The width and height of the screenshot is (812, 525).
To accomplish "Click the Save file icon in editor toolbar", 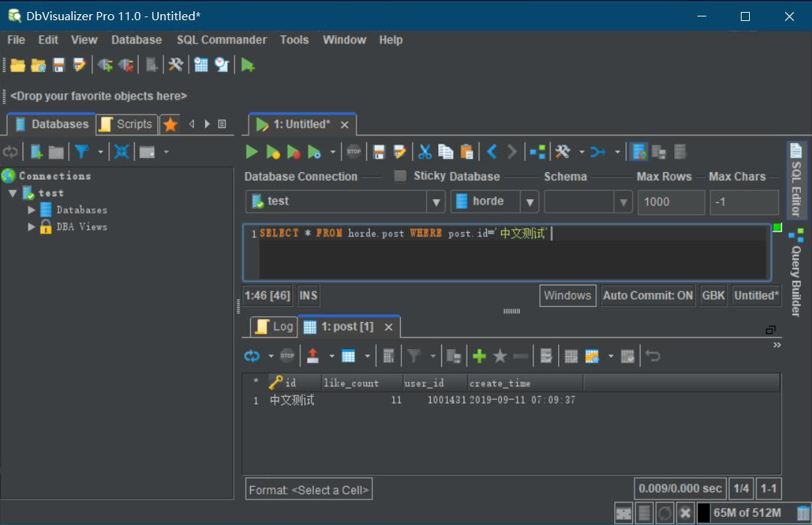I will tap(379, 152).
